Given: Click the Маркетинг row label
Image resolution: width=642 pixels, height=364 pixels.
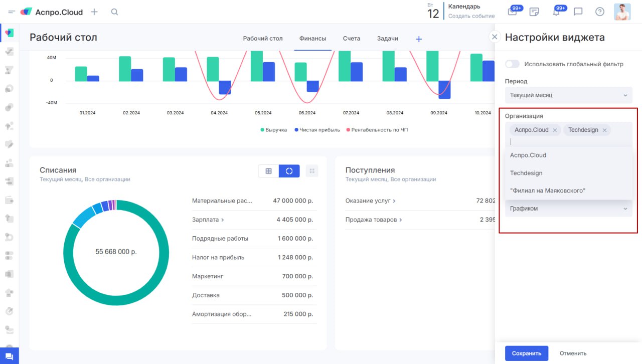Looking at the screenshot, I should (208, 276).
